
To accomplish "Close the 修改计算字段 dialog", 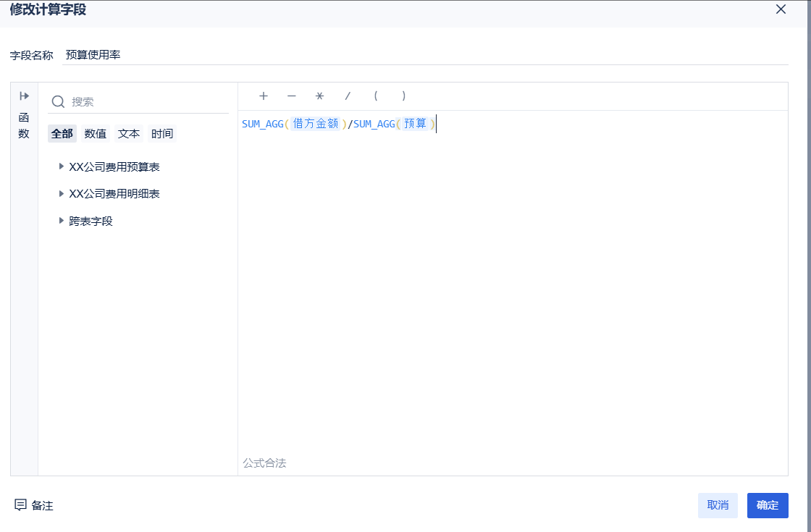I will point(781,9).
